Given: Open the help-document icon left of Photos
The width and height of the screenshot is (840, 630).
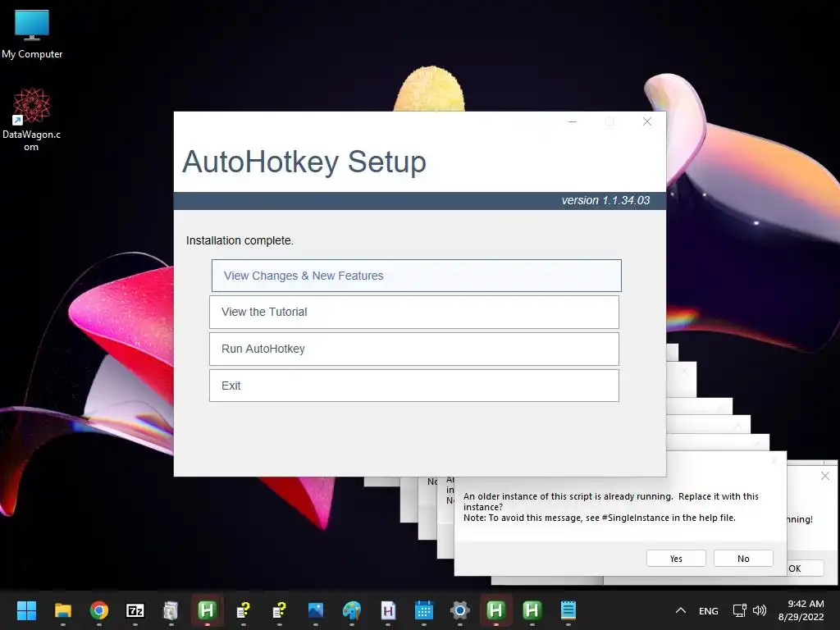Looking at the screenshot, I should tap(280, 610).
